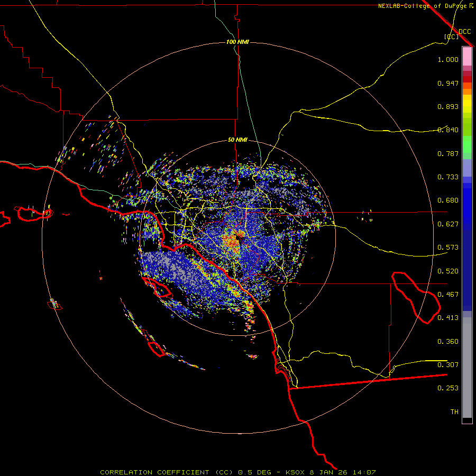Click the "[CC]" product label
The width and height of the screenshot is (476, 476).
coord(452,36)
